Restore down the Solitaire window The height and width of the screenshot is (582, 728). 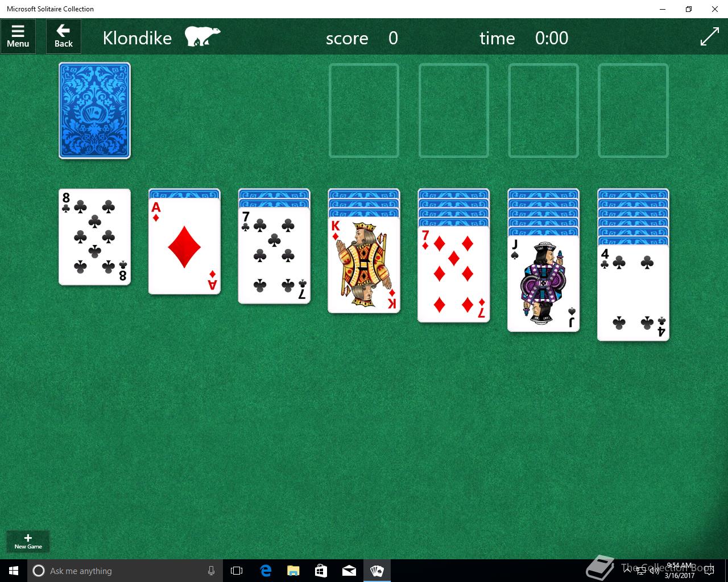coord(688,9)
